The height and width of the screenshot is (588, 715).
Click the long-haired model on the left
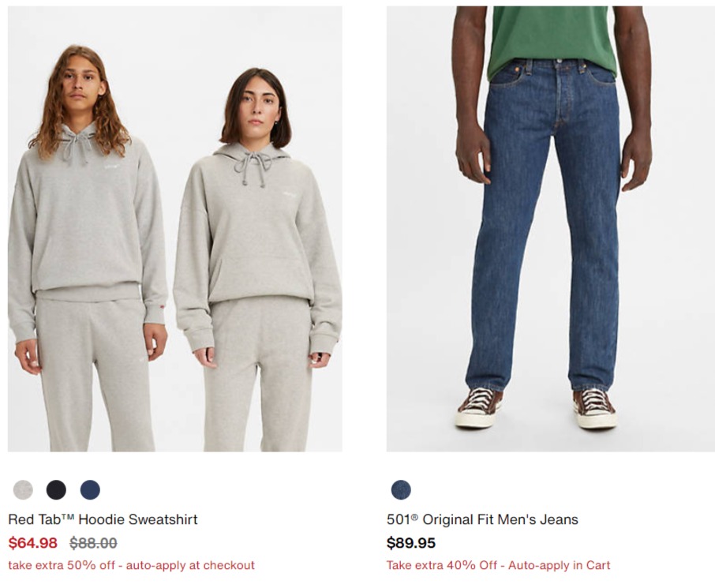87,246
